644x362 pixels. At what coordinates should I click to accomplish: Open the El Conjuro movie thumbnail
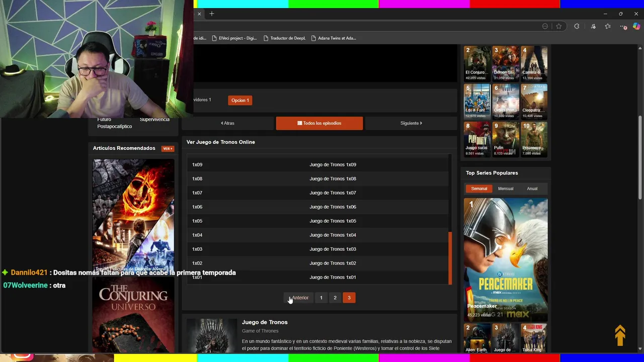pos(477,63)
